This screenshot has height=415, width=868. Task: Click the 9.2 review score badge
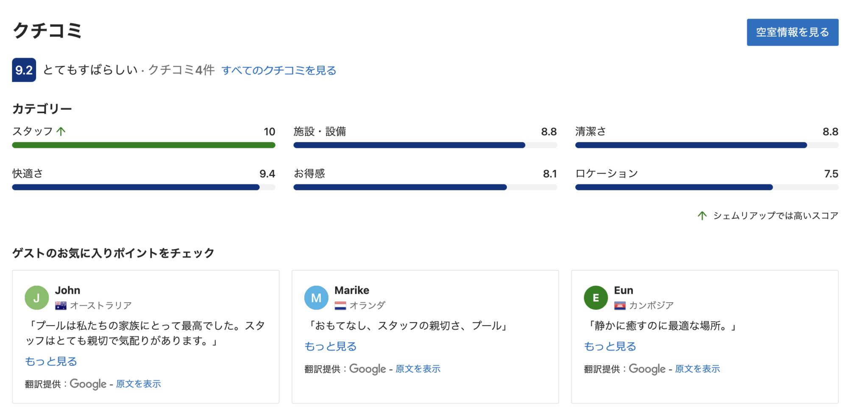(x=24, y=70)
